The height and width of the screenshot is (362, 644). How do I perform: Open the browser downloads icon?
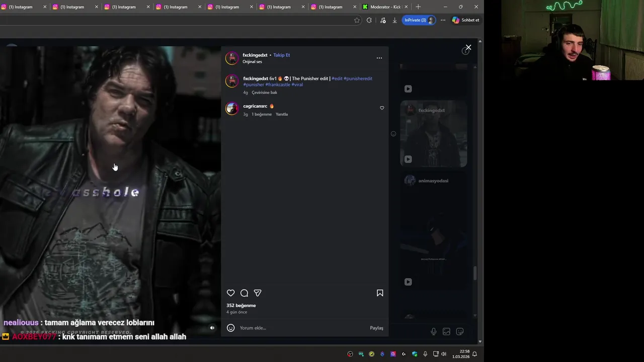tap(394, 20)
